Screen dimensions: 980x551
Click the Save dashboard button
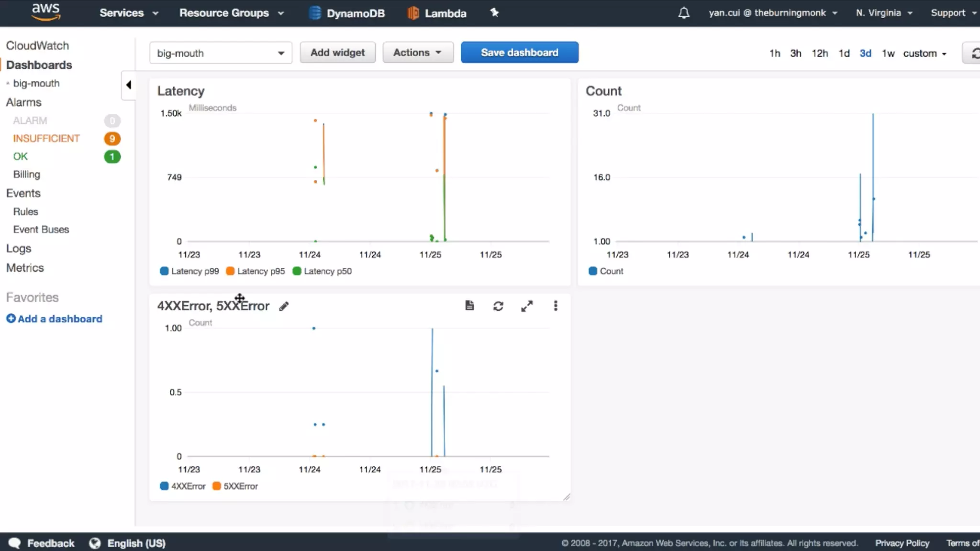[x=519, y=53]
